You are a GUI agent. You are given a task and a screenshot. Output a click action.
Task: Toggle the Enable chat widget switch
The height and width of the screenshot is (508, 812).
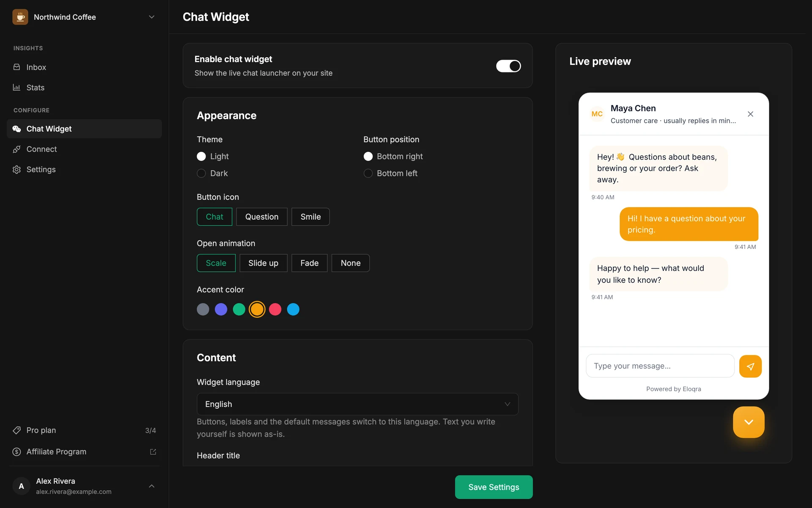tap(508, 66)
